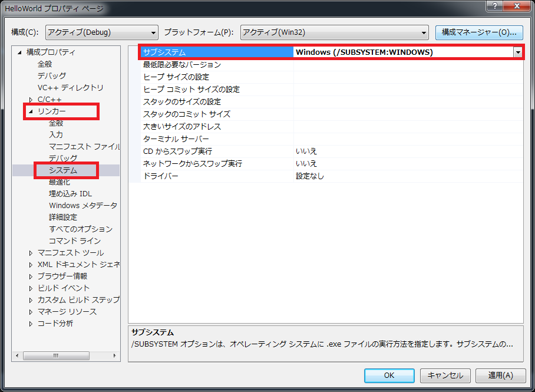Click the 構成マネージャー button
The height and width of the screenshot is (392, 535).
coord(479,32)
